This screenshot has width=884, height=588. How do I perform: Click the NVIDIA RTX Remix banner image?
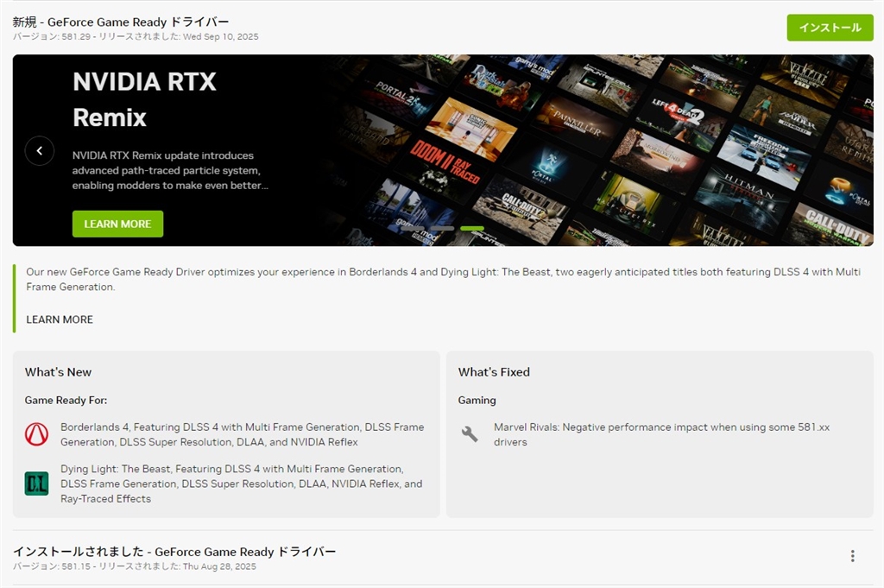pos(443,150)
